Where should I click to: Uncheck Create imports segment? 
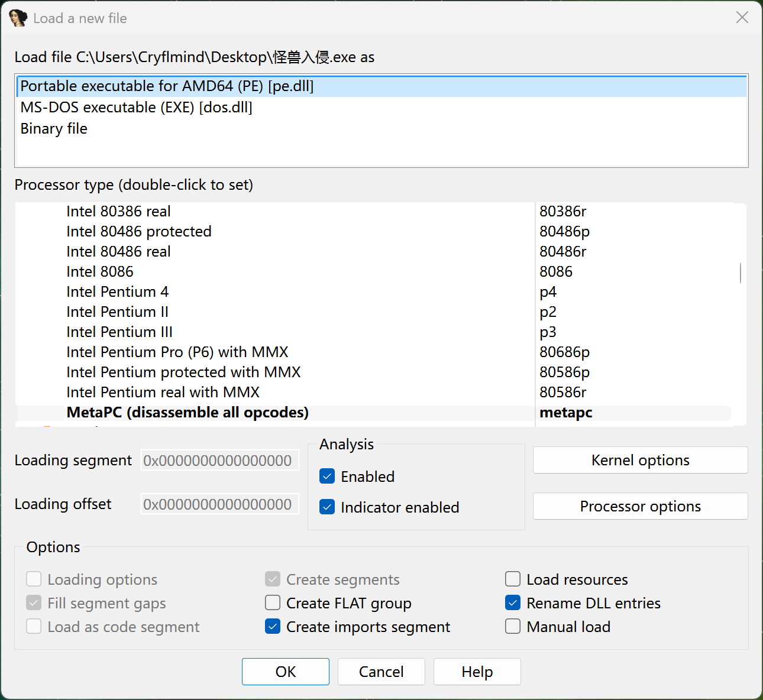pyautogui.click(x=273, y=627)
